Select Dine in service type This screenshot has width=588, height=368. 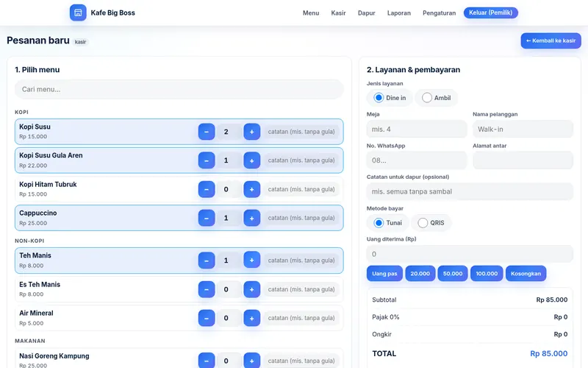390,98
